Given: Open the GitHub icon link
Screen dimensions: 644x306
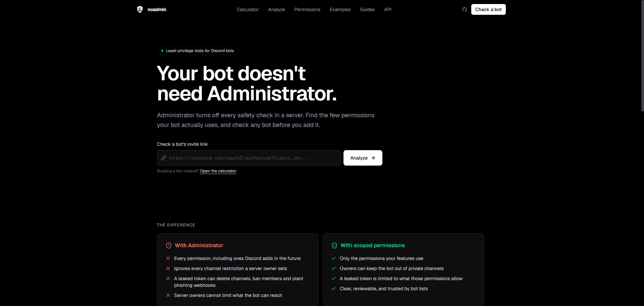Looking at the screenshot, I should [x=465, y=9].
